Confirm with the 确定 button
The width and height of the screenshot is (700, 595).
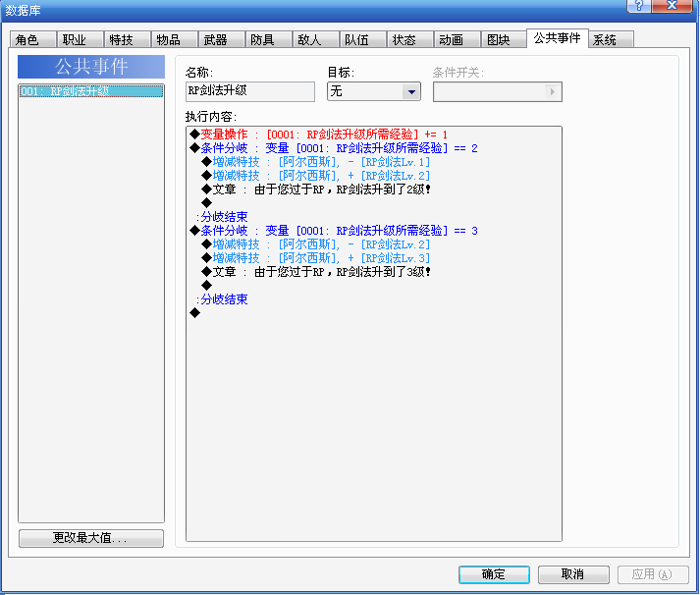(x=494, y=574)
